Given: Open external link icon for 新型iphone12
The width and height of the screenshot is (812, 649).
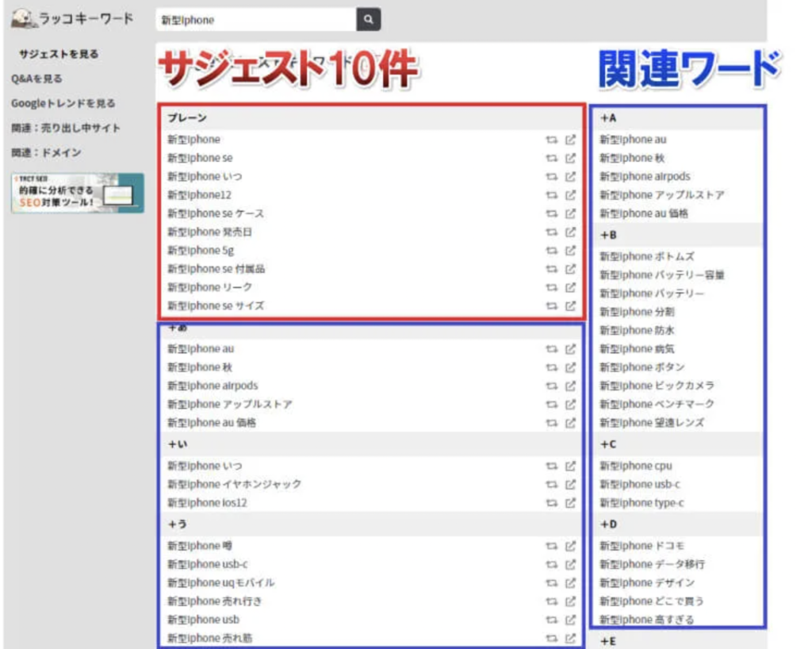Looking at the screenshot, I should tap(570, 195).
